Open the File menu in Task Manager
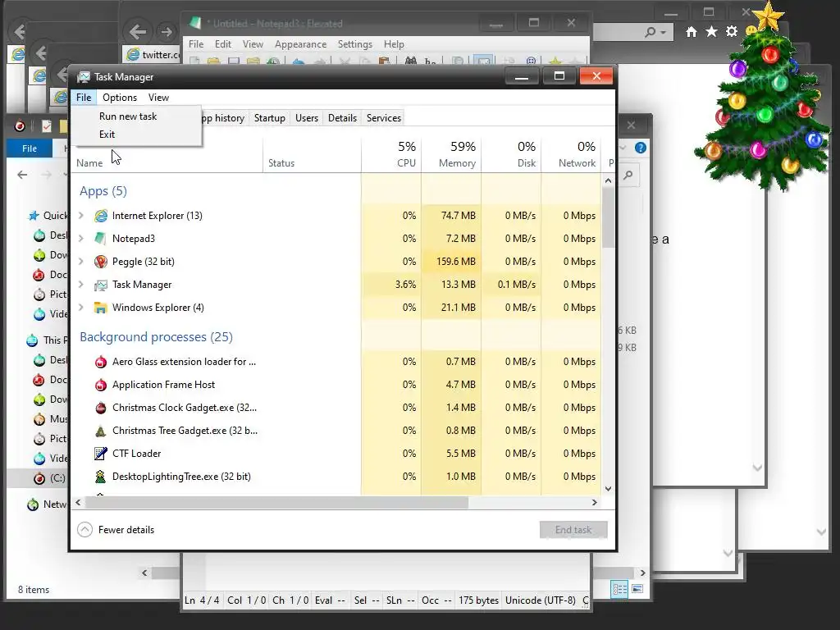840x630 pixels. (x=84, y=98)
